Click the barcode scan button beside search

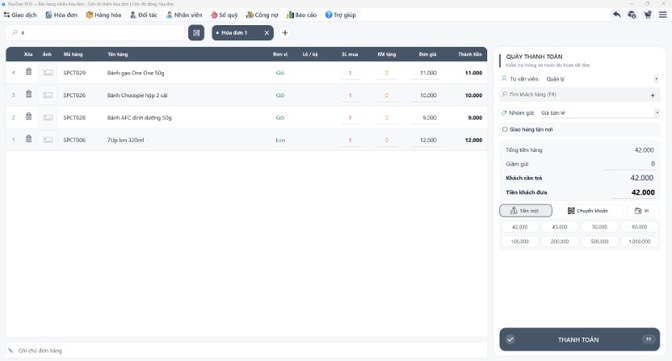click(x=196, y=33)
